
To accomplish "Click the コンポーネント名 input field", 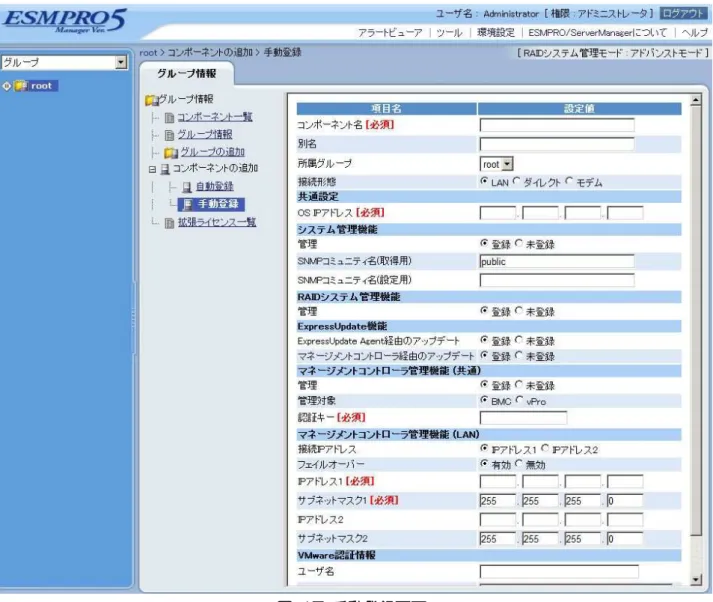I will click(x=557, y=125).
